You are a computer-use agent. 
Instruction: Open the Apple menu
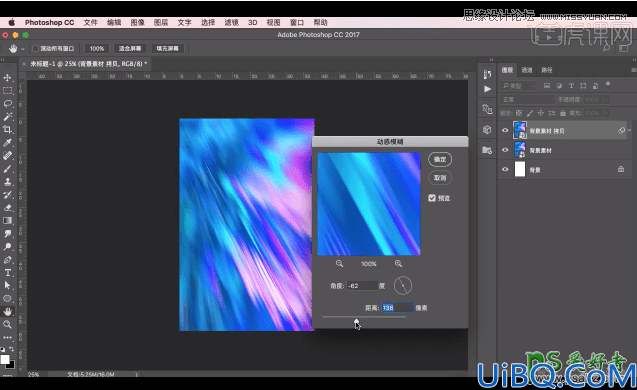12,22
